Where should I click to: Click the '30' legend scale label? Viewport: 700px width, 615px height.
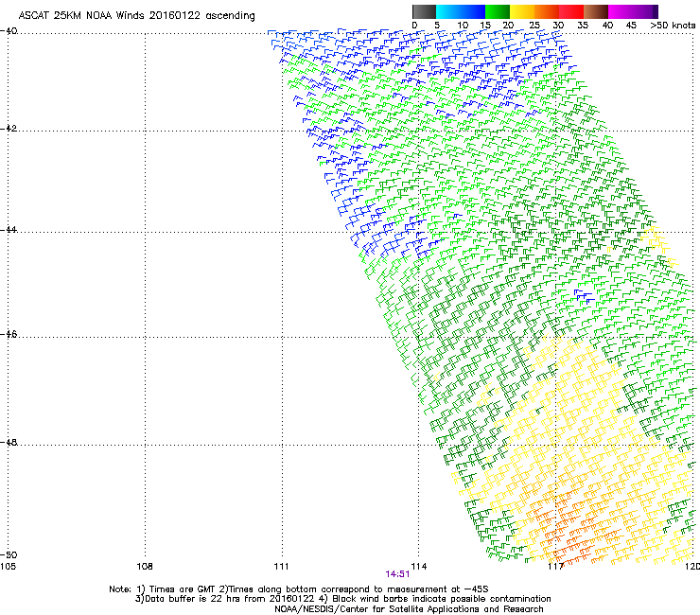[558, 26]
